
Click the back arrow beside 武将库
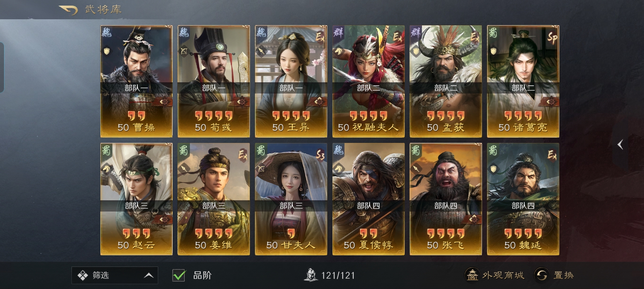point(68,10)
